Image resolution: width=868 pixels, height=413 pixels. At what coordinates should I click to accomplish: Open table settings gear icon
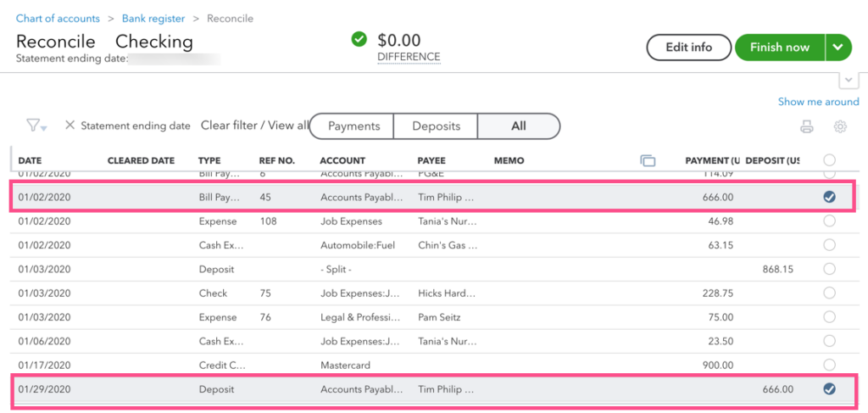840,126
